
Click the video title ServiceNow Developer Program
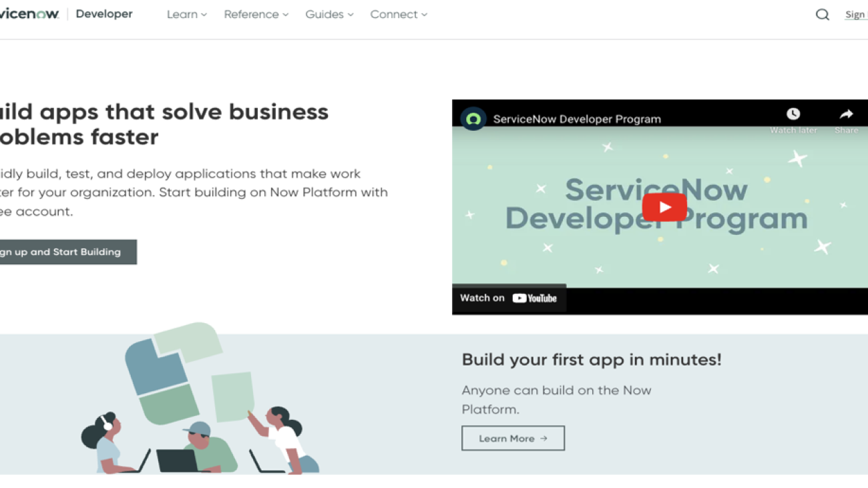[577, 119]
